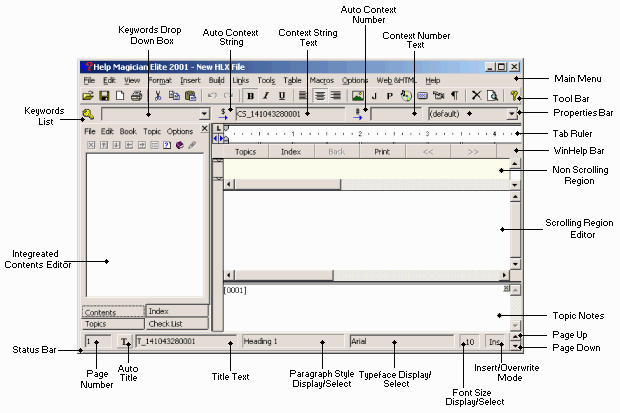The width and height of the screenshot is (620, 413).
Task: Open the Macros menu
Action: [x=321, y=81]
